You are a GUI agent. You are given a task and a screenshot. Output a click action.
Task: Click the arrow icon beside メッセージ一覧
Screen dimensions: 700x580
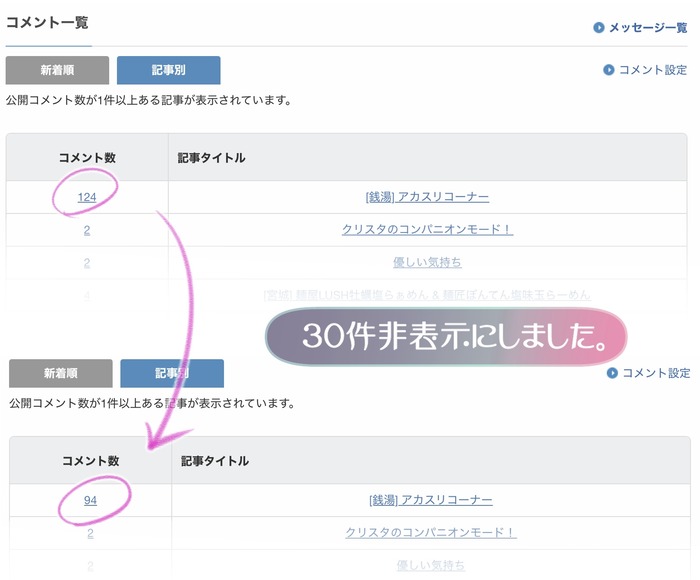598,28
